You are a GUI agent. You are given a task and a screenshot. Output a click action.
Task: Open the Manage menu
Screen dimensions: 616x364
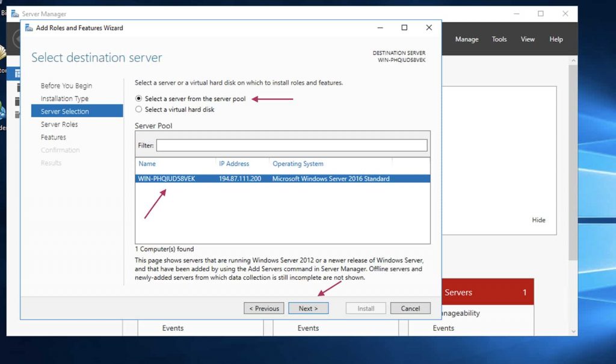point(466,40)
